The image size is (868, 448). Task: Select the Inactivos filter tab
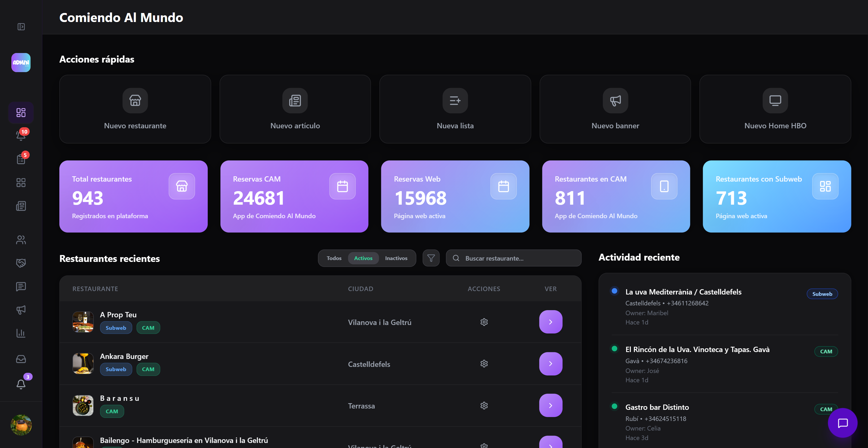pos(396,258)
